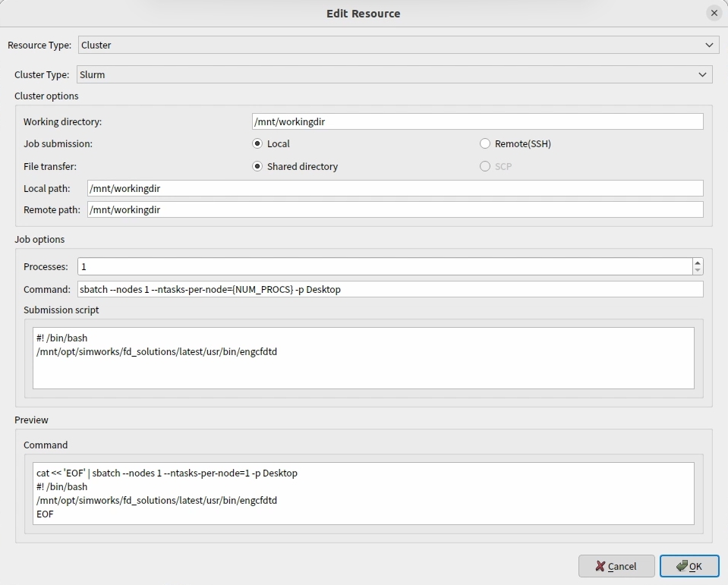The height and width of the screenshot is (585, 728).
Task: Select Remote(SSH) job submission option
Action: pyautogui.click(x=485, y=143)
